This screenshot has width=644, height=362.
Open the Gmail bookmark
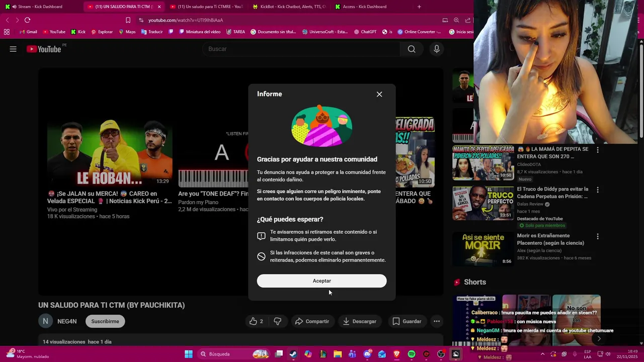click(x=28, y=32)
